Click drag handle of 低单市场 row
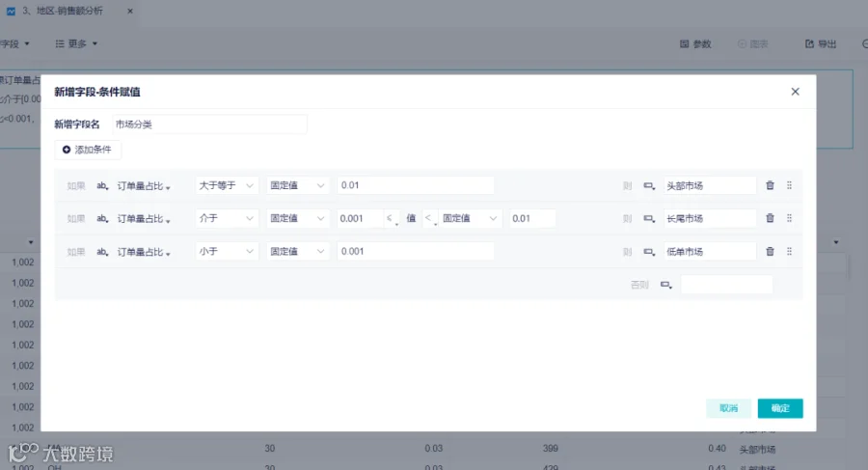The width and height of the screenshot is (868, 470). (x=789, y=252)
